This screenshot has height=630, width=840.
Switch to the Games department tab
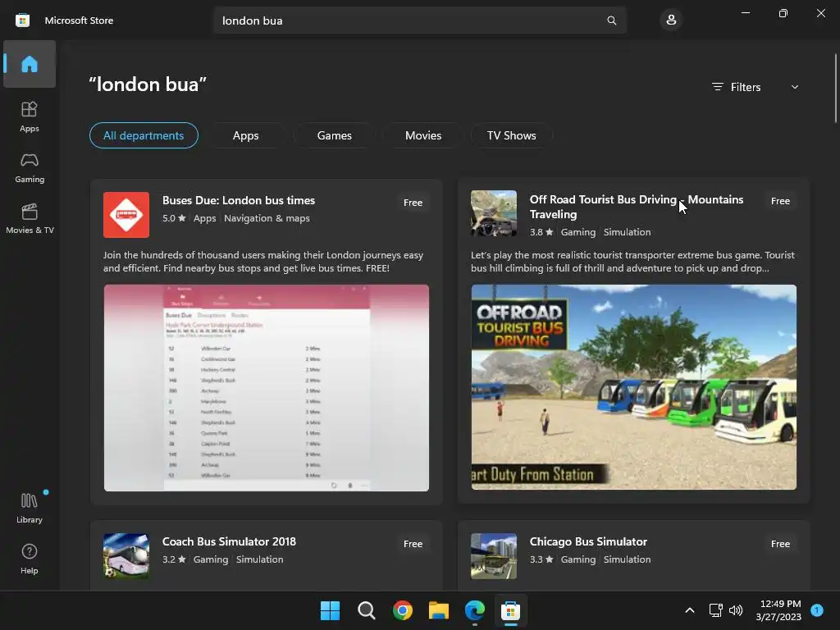(335, 135)
